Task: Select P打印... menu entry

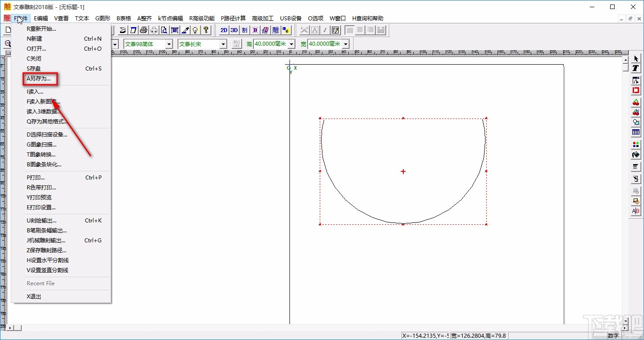Action: click(36, 177)
